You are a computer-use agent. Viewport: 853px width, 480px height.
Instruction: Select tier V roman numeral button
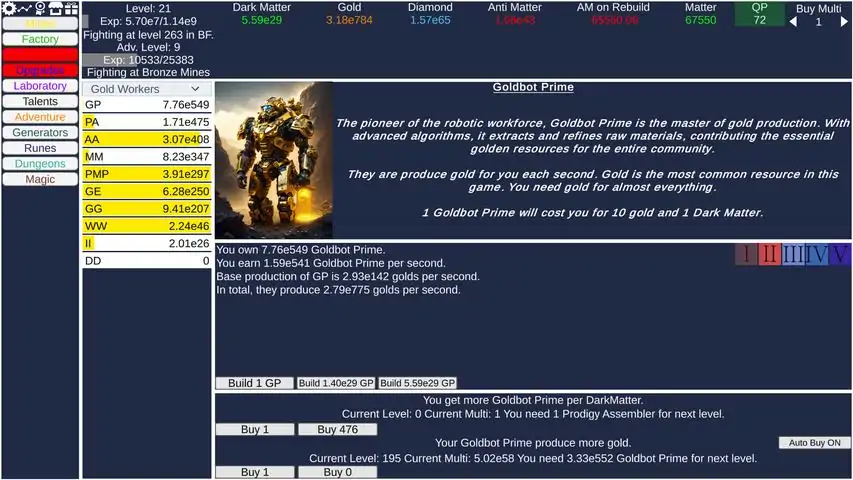(840, 254)
